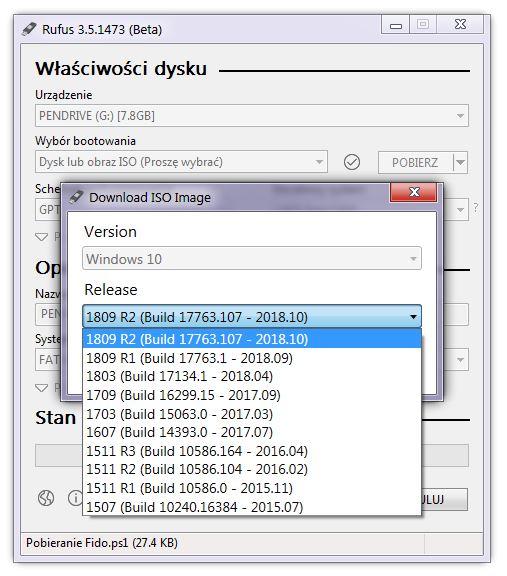The height and width of the screenshot is (576, 507).
Task: Click the Wybór bootowania label
Action: coord(85,141)
